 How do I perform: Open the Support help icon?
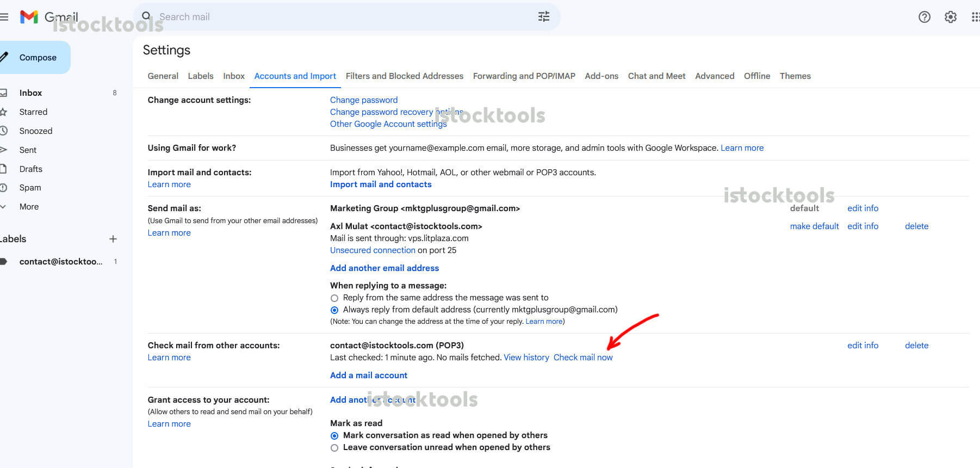(x=924, y=17)
